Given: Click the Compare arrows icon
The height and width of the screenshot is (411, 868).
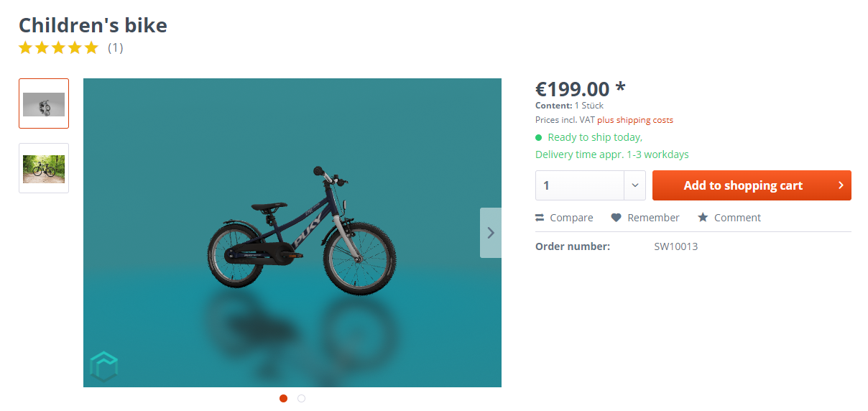Looking at the screenshot, I should coord(540,218).
